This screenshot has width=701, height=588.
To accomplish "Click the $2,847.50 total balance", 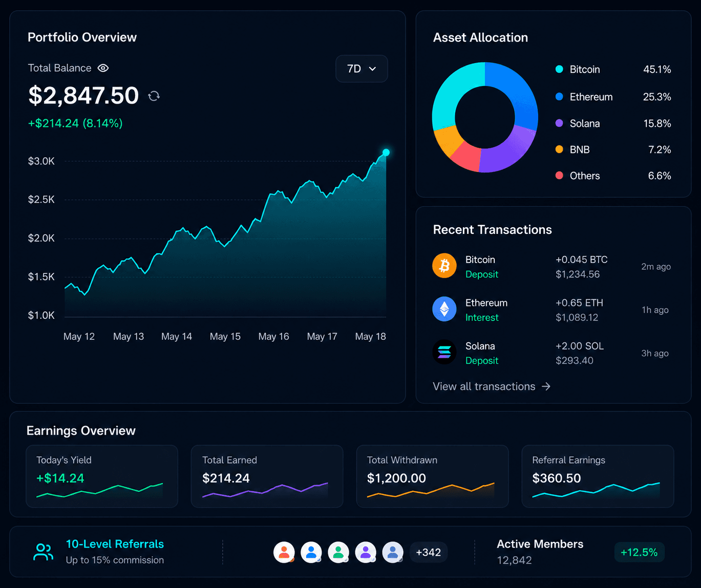I will tap(83, 96).
